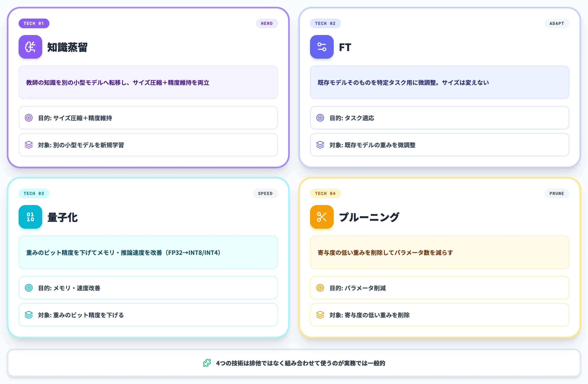
Task: Select the TECH 02 badge
Action: coord(325,23)
